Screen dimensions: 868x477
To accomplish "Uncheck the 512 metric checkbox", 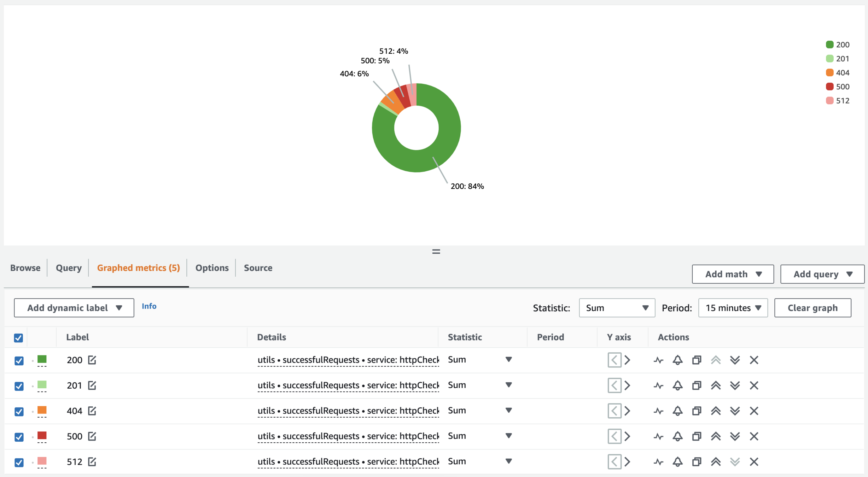I will click(19, 462).
